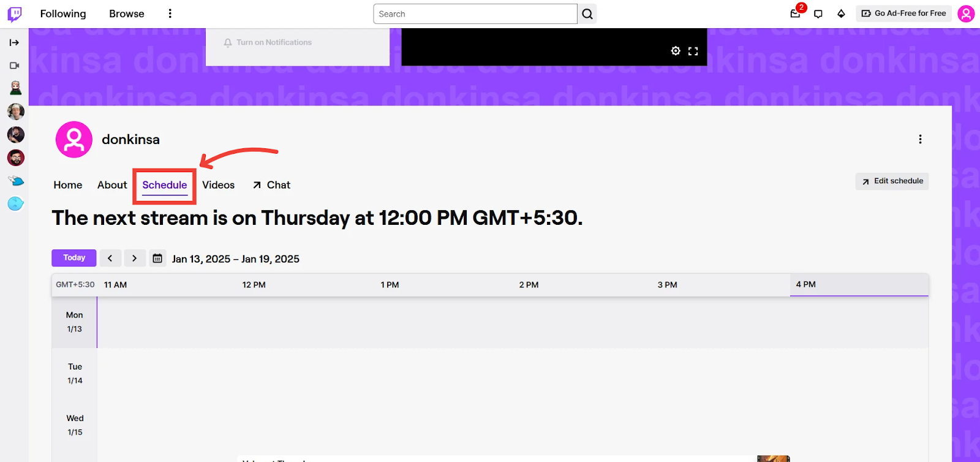The image size is (980, 462).
Task: Click the next stream Thursday 12:00 PM heading
Action: [317, 218]
